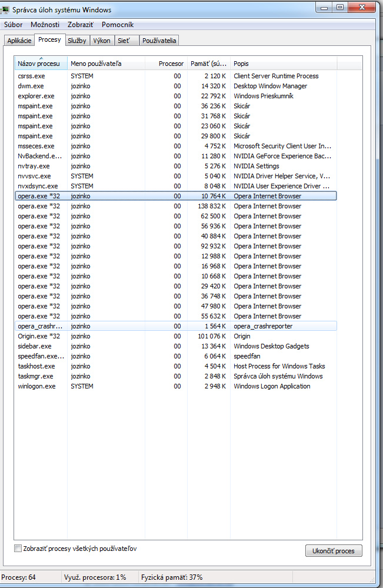Select the dwm.exe process row
383x588 pixels.
coord(176,86)
